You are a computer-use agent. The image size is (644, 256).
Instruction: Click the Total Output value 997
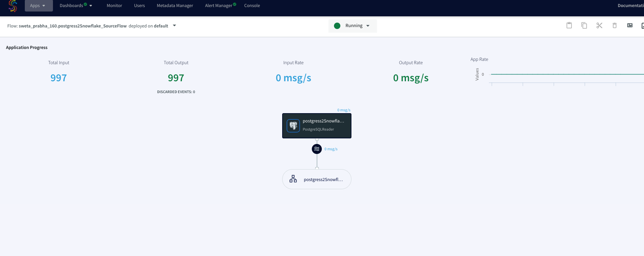(x=176, y=78)
